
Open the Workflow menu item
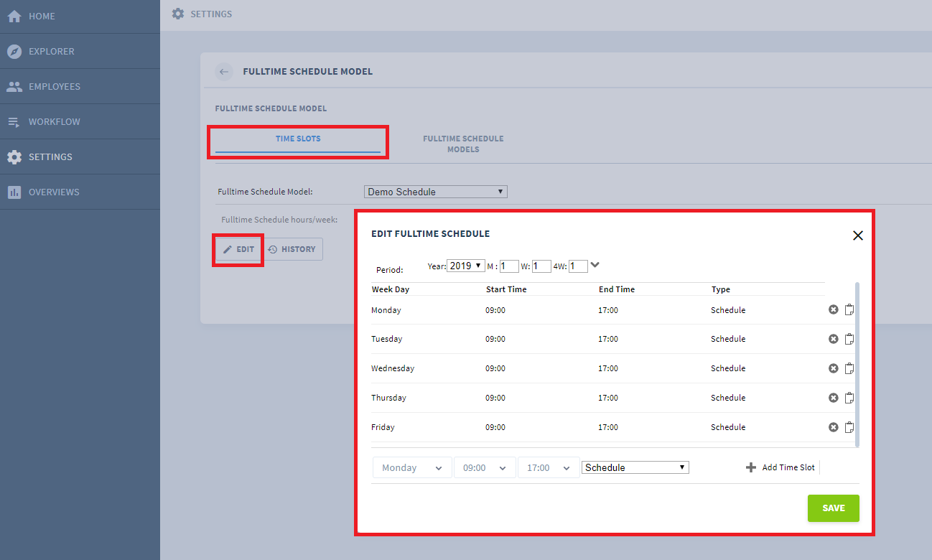[80, 121]
